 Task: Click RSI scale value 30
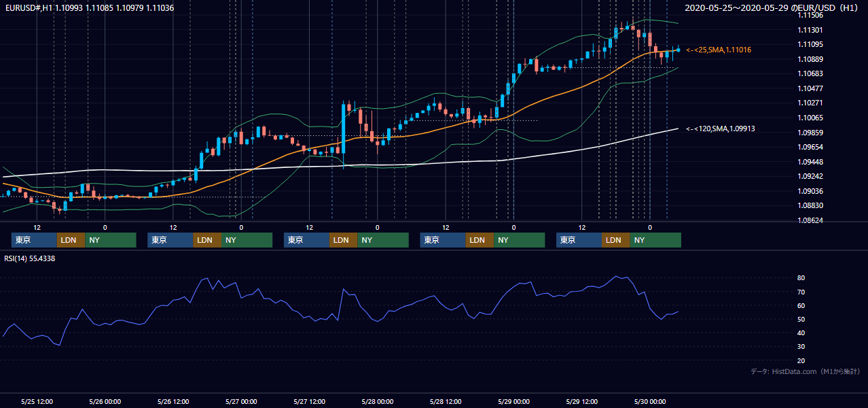pyautogui.click(x=801, y=346)
